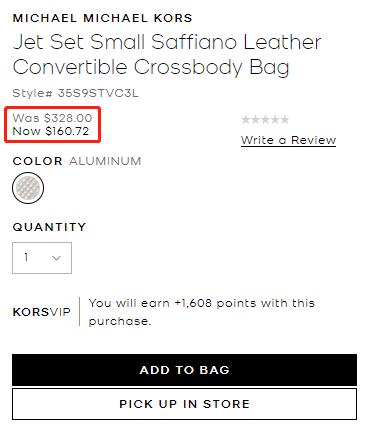The height and width of the screenshot is (429, 366).
Task: Click the first rating star
Action: click(246, 119)
